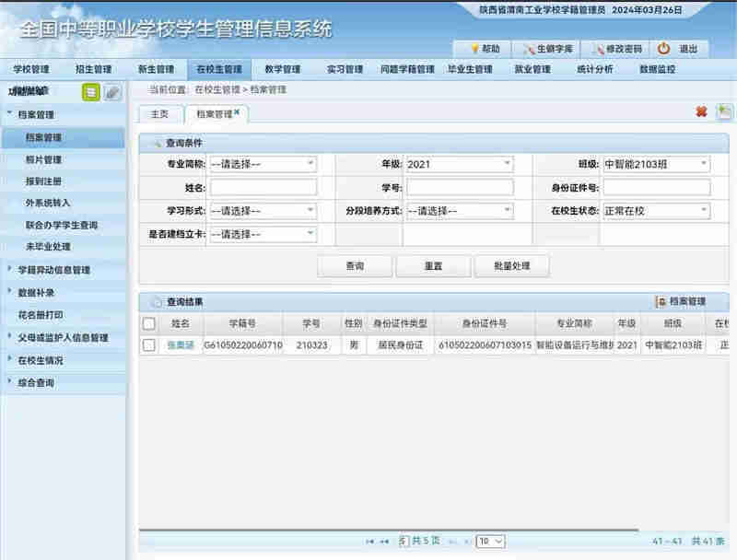Open 帮助 with the lightbulb icon
This screenshot has height=560, width=737.
(x=485, y=49)
